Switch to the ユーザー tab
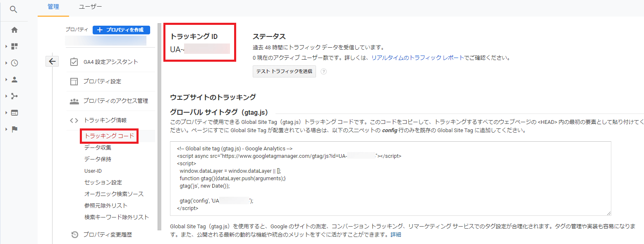Image resolution: width=644 pixels, height=244 pixels. point(90,7)
